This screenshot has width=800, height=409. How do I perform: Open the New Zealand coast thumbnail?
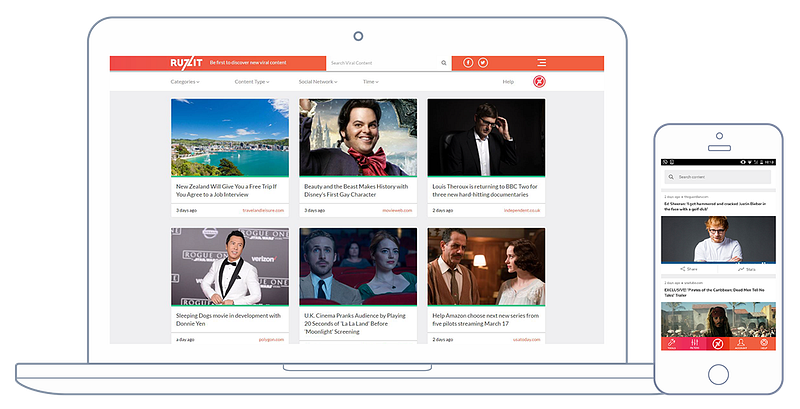pos(230,138)
